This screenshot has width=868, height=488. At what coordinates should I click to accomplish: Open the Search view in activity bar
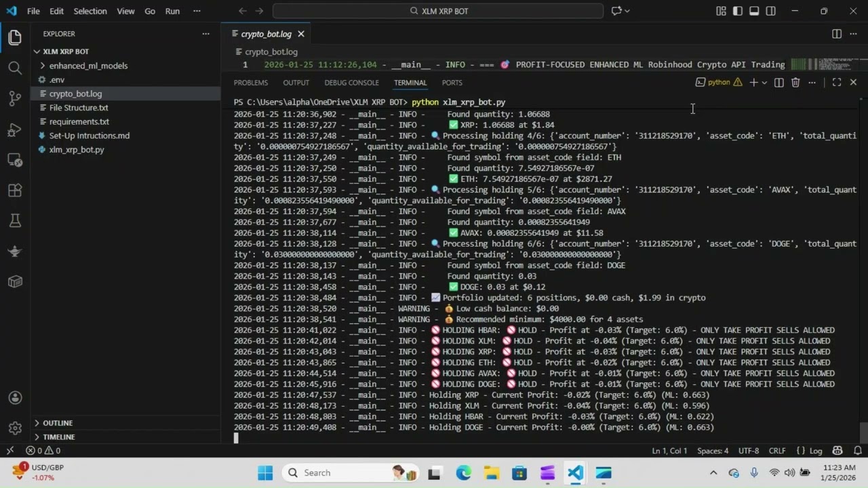pyautogui.click(x=15, y=68)
